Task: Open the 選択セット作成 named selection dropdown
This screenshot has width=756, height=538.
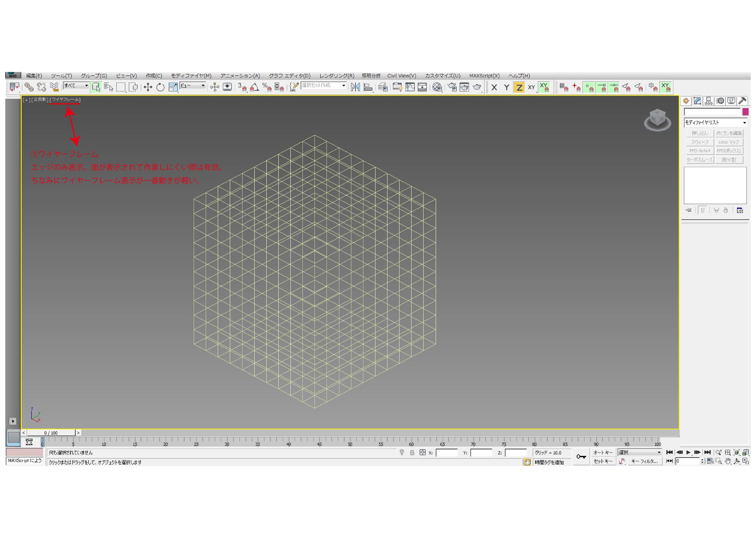Action: [x=324, y=86]
